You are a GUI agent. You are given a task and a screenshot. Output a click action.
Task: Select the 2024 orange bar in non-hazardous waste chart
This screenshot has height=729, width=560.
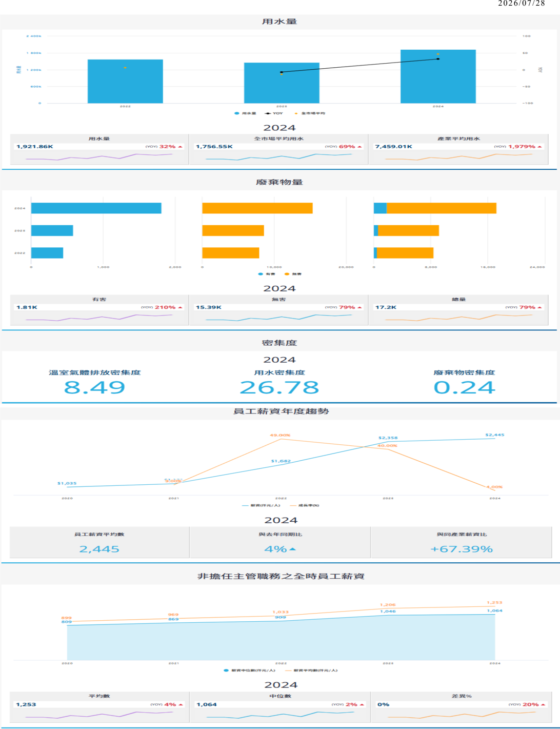tap(257, 208)
